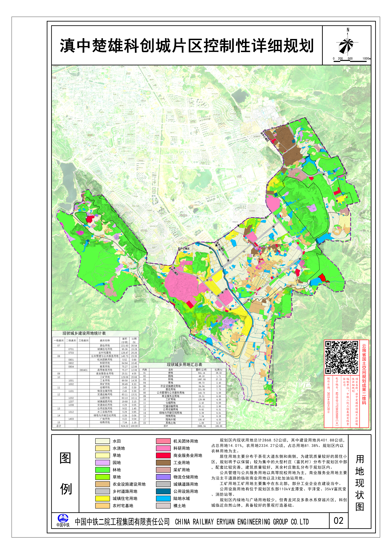Click the main title 滇中楚雄科创城片区控制性详细规划
This screenshot has height=554, width=392.
(x=187, y=46)
